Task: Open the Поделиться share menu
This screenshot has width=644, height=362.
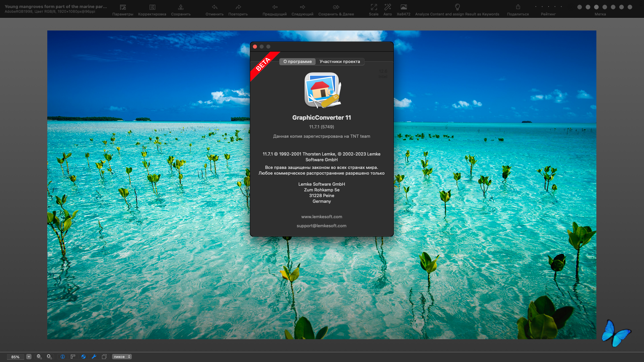Action: click(518, 7)
